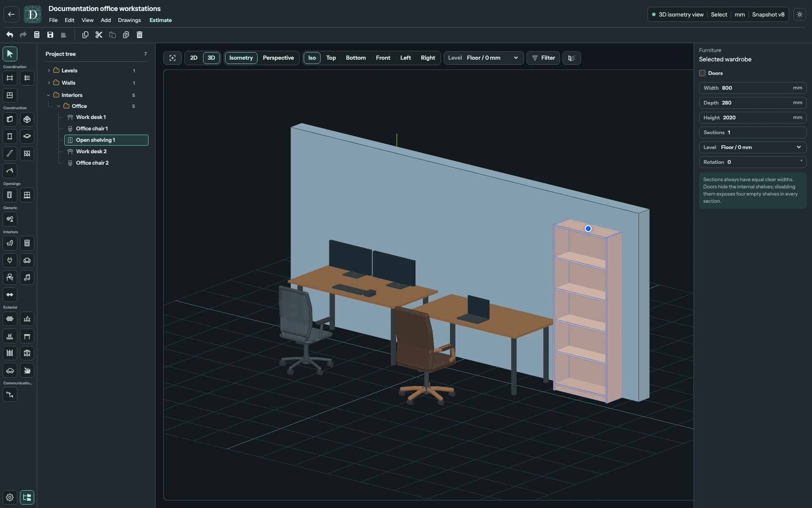The width and height of the screenshot is (812, 508).
Task: Switch view to 2D
Action: pos(194,58)
